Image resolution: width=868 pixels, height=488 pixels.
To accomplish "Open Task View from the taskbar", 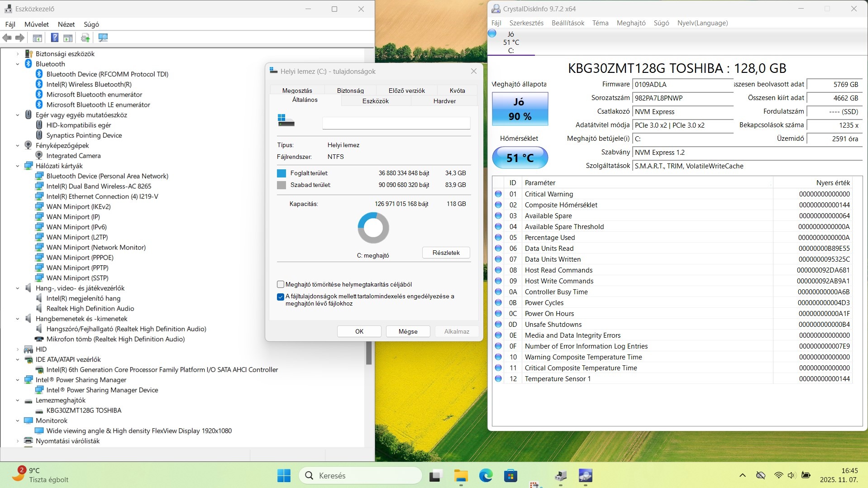I will [435, 476].
